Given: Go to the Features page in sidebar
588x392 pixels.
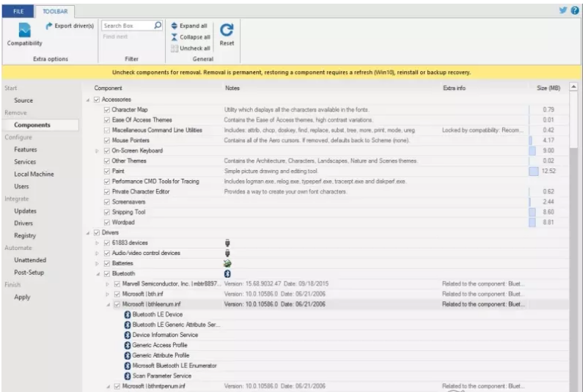Looking at the screenshot, I should (26, 149).
